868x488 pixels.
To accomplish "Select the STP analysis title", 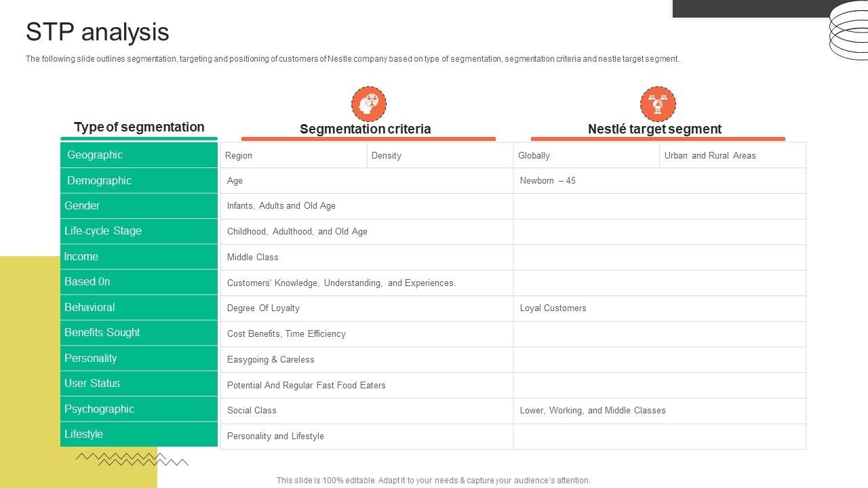I will 98,32.
